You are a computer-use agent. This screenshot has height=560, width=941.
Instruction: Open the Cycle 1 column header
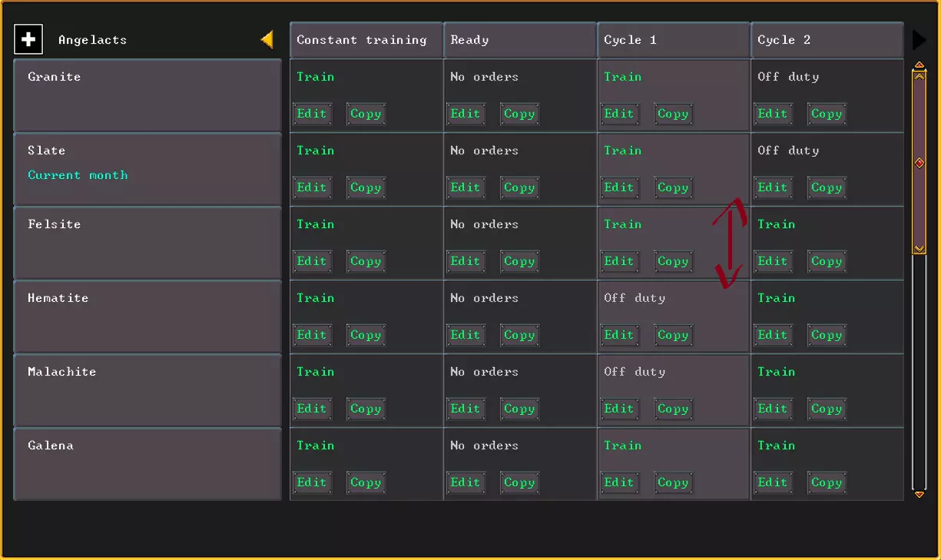click(674, 40)
